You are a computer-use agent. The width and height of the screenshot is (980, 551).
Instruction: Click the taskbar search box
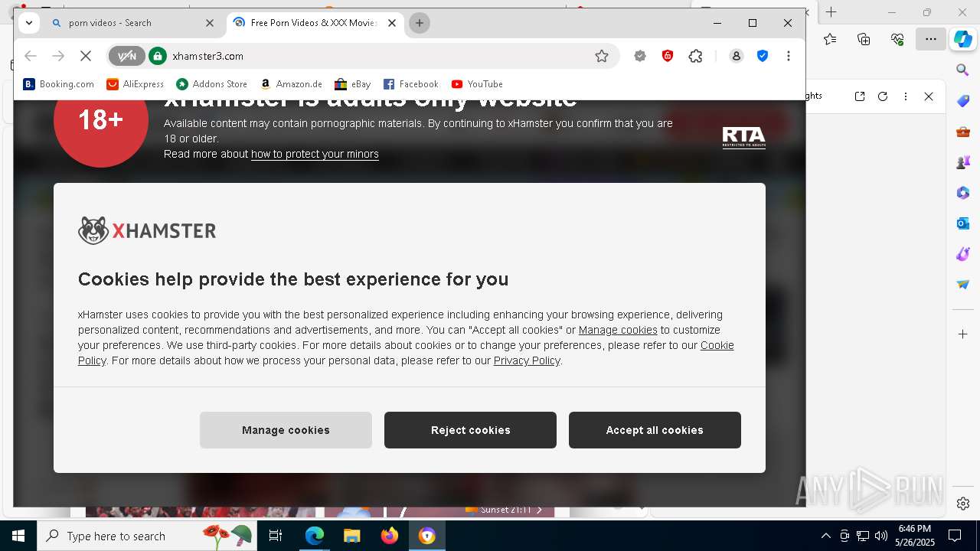pos(148,536)
